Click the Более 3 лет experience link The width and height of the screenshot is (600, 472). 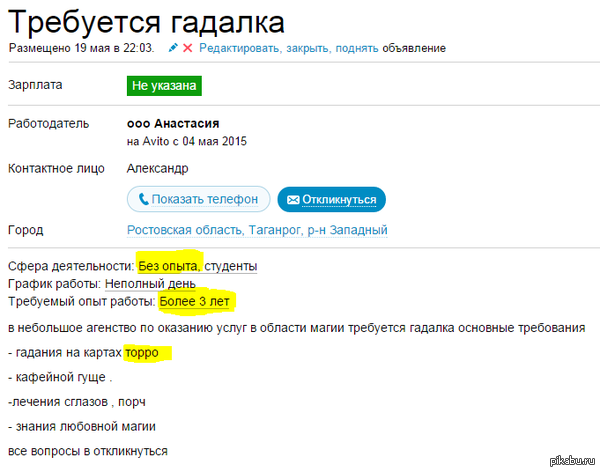click(194, 302)
